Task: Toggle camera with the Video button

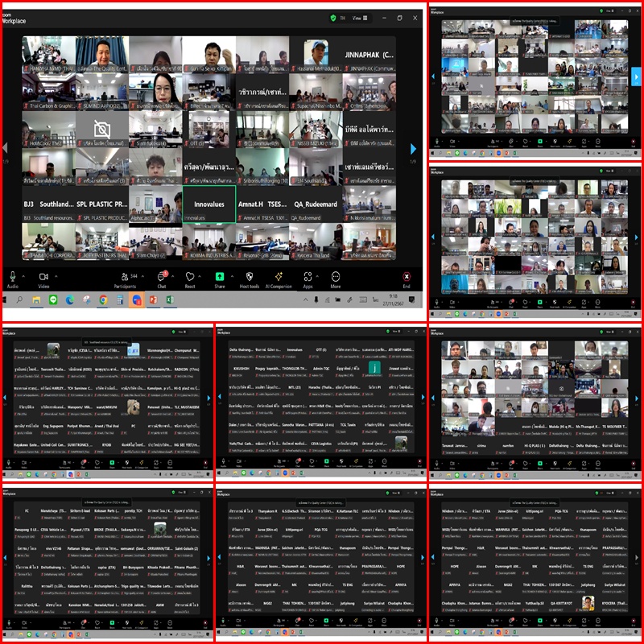Action: tap(43, 276)
